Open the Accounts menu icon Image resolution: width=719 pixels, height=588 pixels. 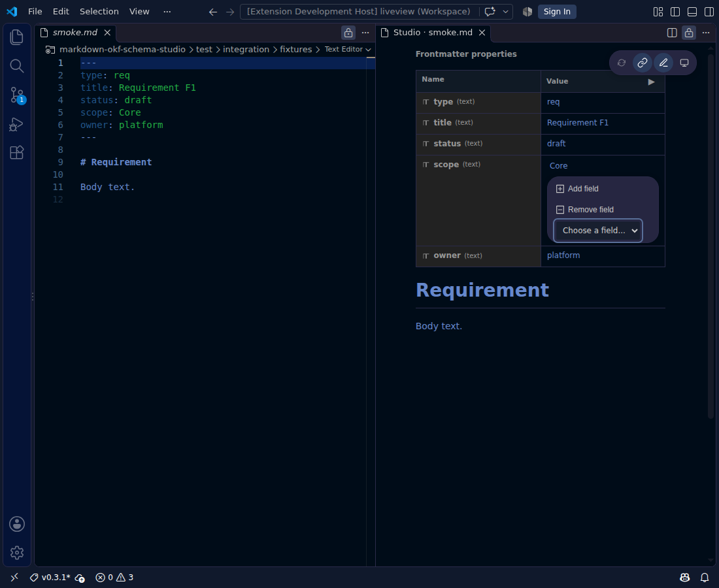pyautogui.click(x=17, y=524)
